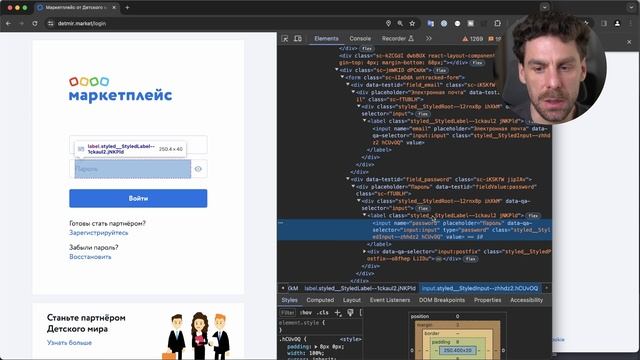
Task: Open a new browser tab with plus
Action: pos(127,7)
